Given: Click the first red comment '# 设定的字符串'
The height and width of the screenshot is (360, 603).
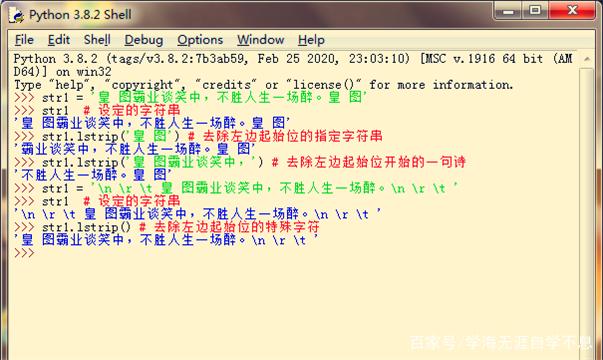Looking at the screenshot, I should pos(132,110).
